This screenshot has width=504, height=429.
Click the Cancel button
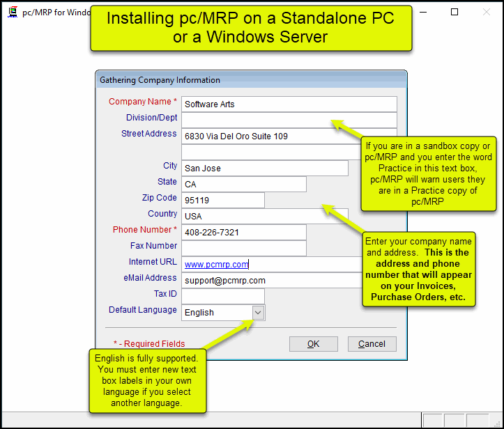pyautogui.click(x=372, y=344)
